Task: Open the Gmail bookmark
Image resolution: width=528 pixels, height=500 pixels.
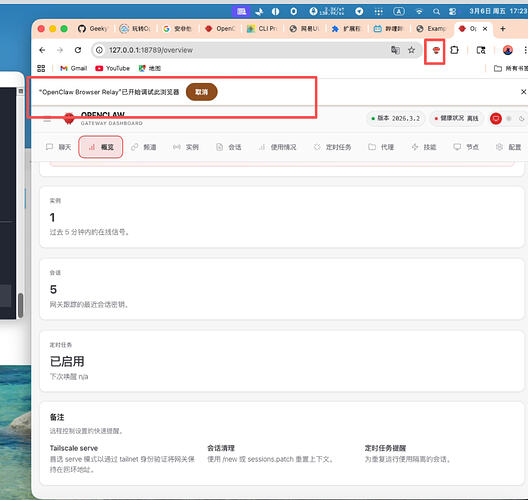Action: [73, 68]
